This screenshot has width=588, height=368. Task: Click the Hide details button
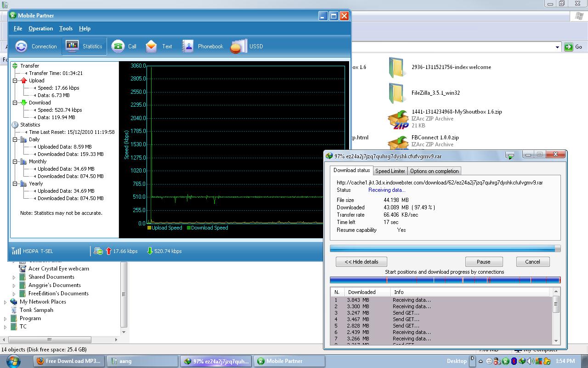[x=362, y=262]
